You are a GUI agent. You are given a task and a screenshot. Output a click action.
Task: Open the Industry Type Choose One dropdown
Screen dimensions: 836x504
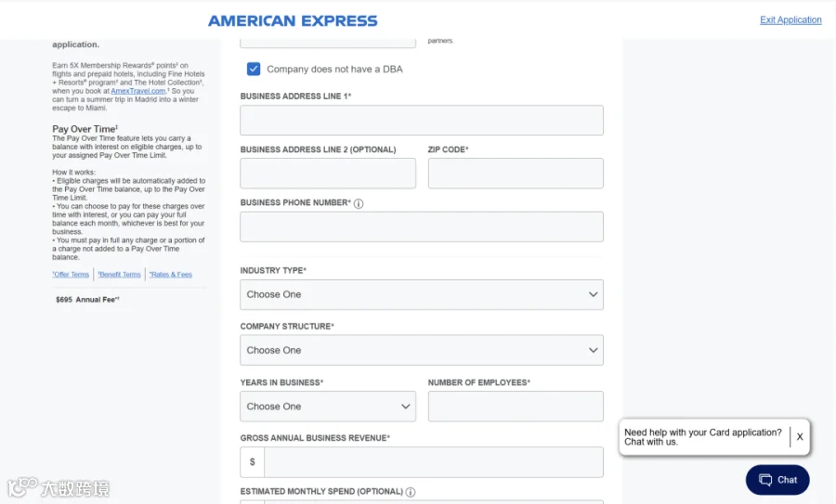coord(421,294)
